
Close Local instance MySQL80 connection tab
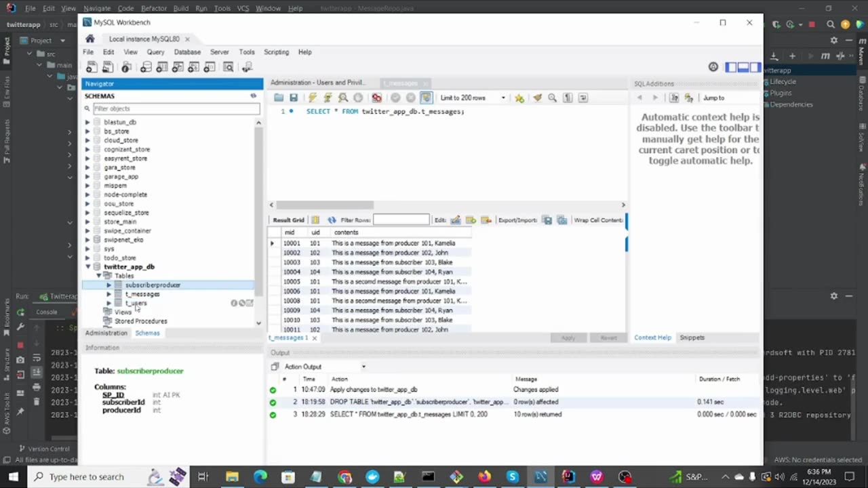187,39
